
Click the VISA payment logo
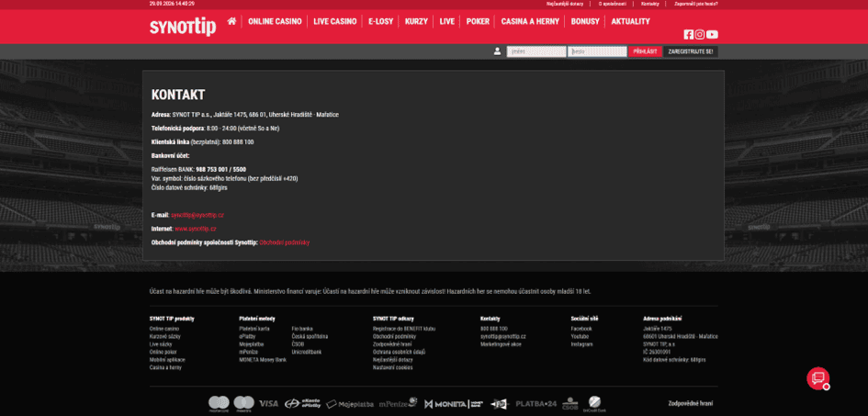(268, 404)
